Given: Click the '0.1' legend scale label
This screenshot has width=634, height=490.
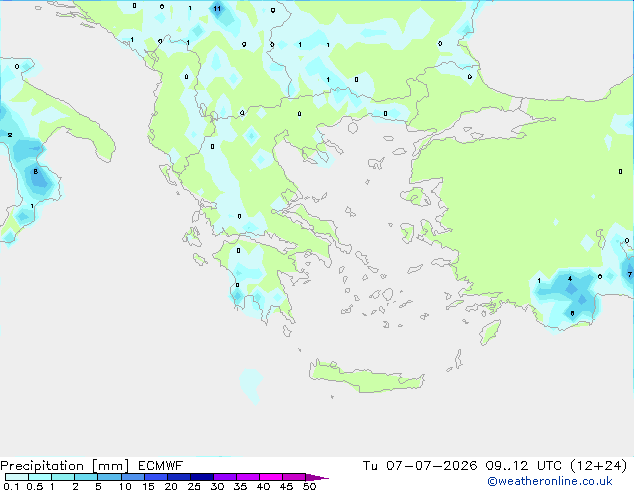Looking at the screenshot, I should (11, 486).
